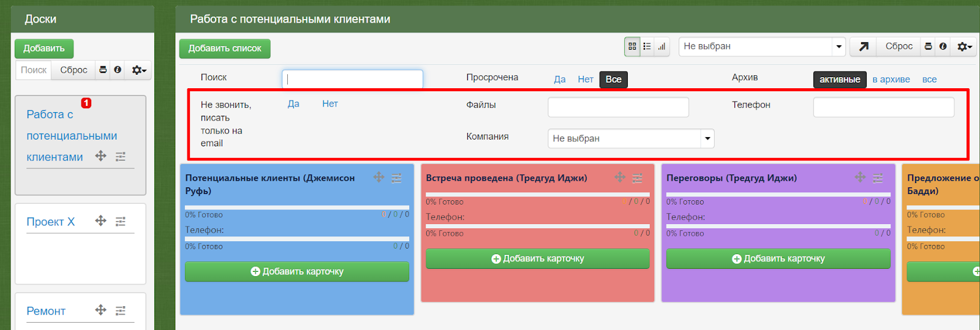Focus the main Поиск filter input
980x330 pixels.
(352, 79)
